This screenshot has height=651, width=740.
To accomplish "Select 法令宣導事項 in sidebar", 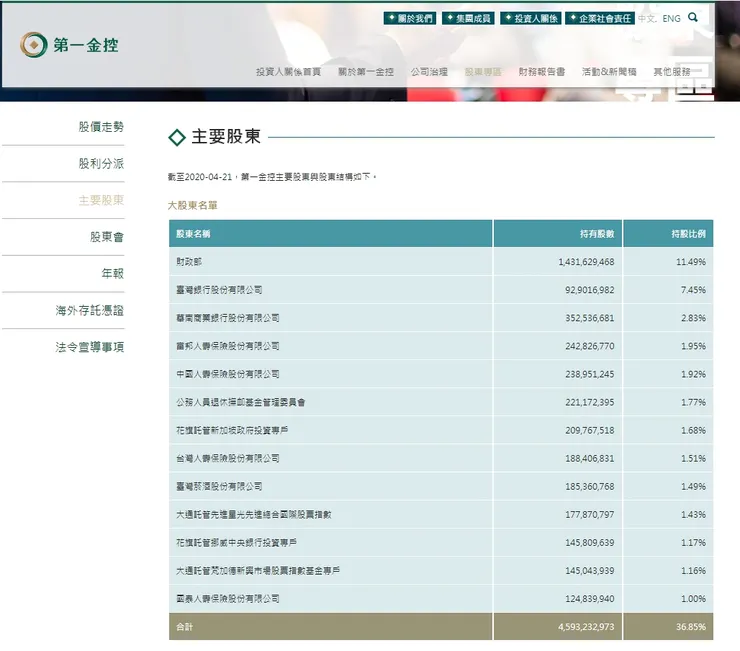I will (89, 347).
